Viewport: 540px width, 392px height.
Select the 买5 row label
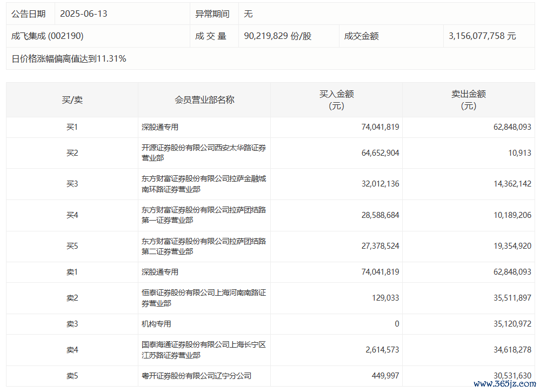tap(72, 246)
